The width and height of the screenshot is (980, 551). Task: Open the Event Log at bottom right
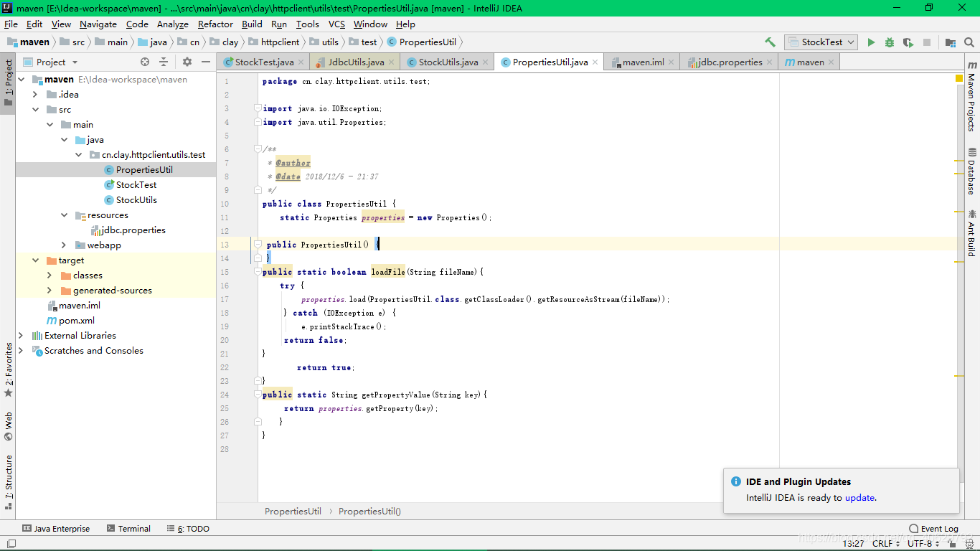[x=933, y=528]
